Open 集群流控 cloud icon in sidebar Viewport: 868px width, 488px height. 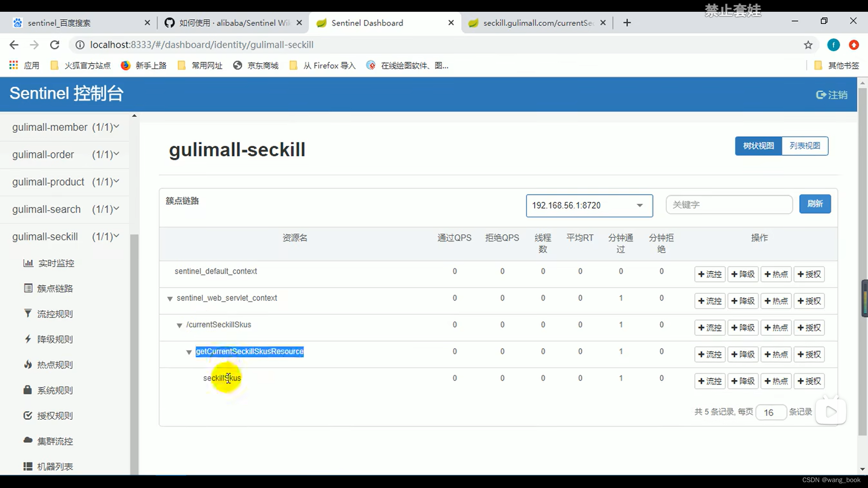(28, 440)
